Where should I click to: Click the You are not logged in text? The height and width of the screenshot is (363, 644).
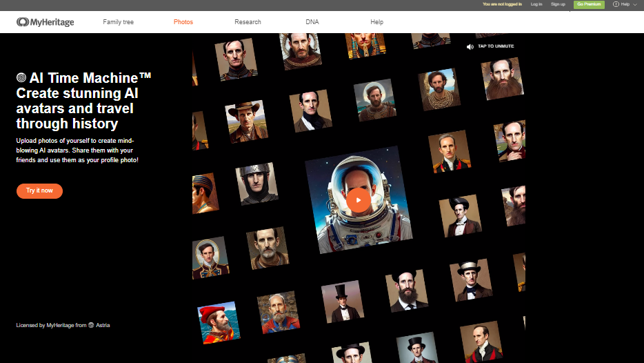502,4
